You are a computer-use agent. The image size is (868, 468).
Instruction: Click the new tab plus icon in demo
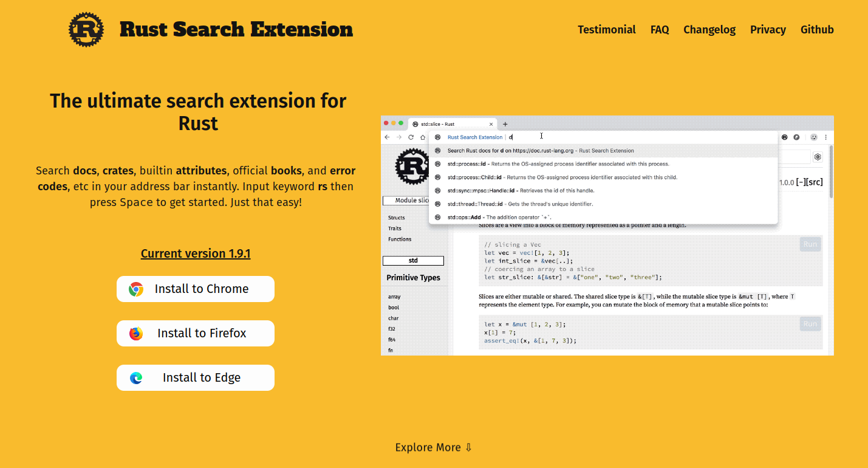(x=505, y=124)
